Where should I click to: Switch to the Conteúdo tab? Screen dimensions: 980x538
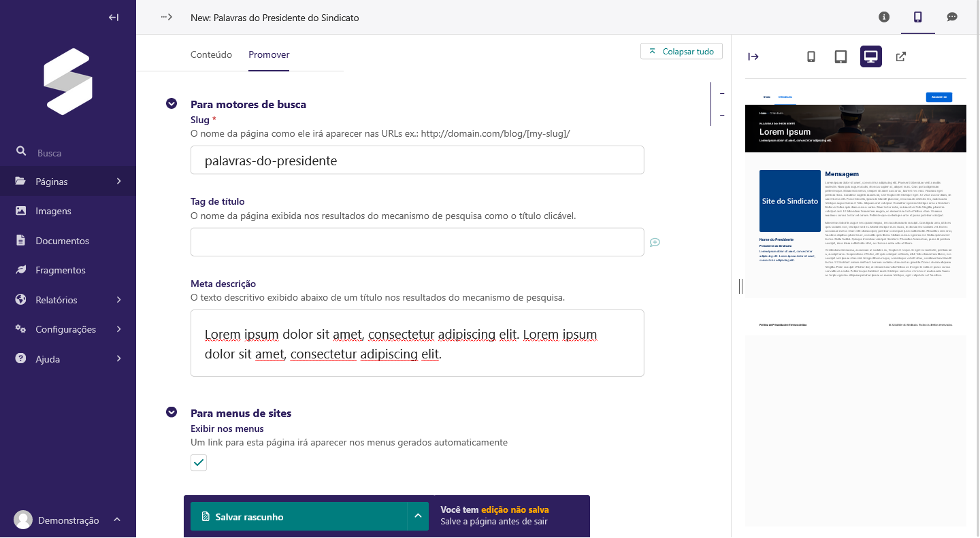click(211, 54)
